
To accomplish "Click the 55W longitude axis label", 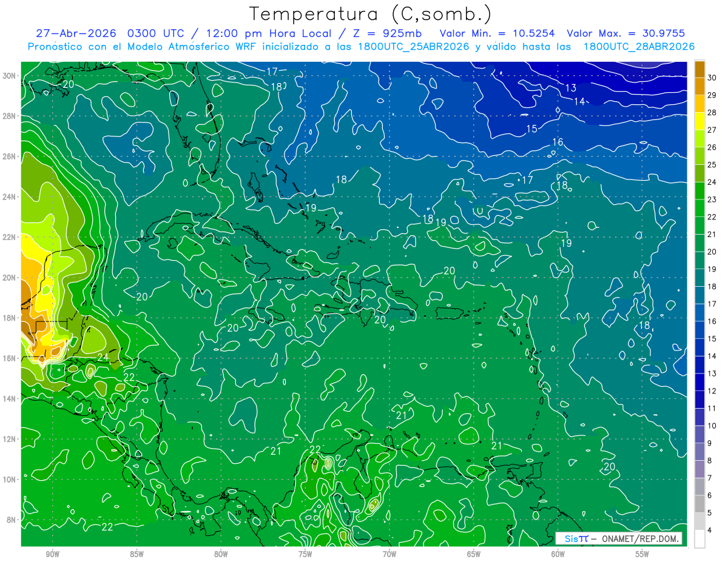I will (642, 554).
